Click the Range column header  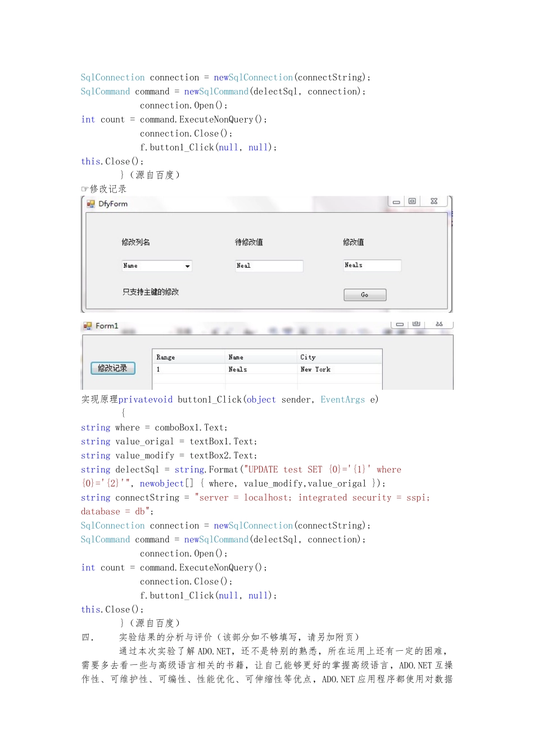[189, 357]
